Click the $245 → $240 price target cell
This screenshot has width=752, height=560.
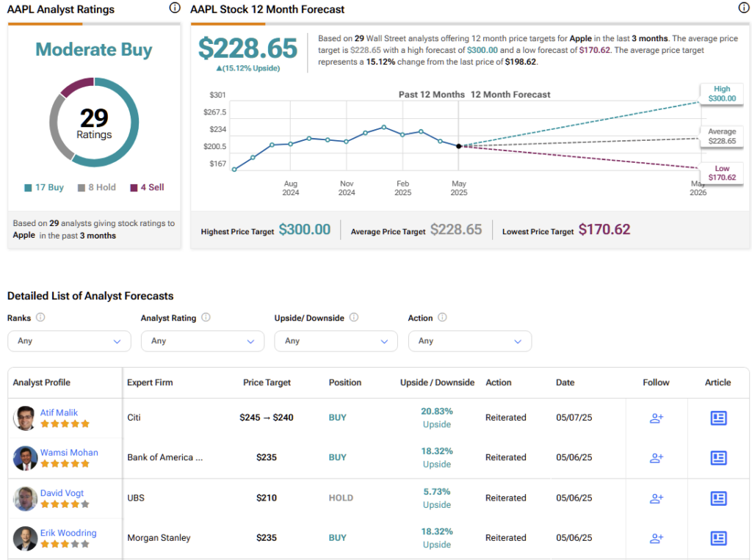[266, 418]
